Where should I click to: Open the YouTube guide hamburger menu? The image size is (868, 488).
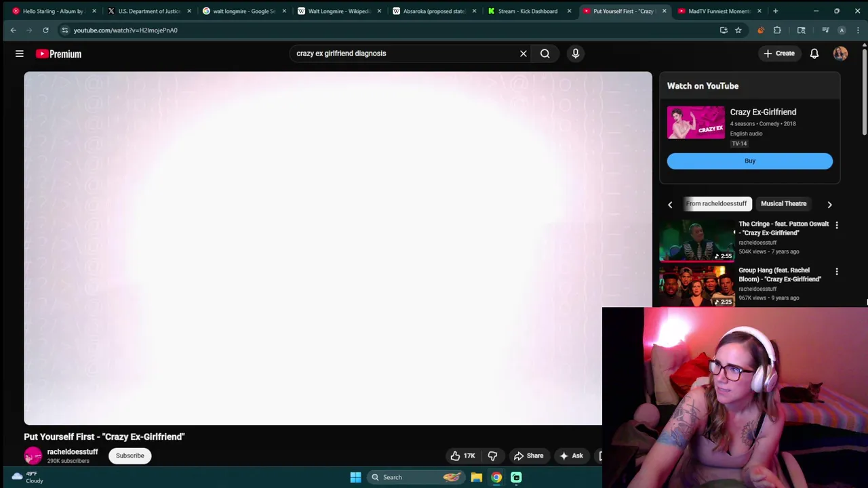point(20,54)
